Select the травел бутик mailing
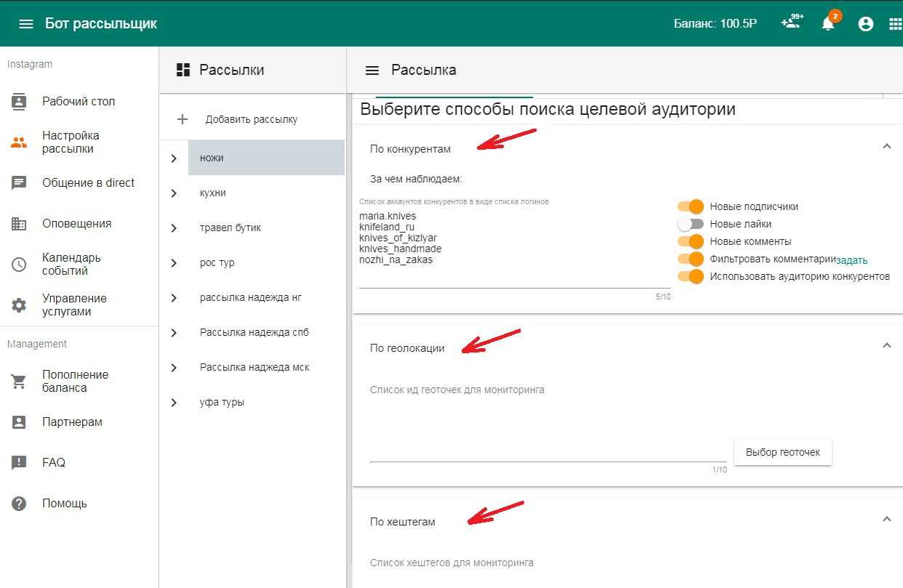The height and width of the screenshot is (588, 903). point(230,227)
